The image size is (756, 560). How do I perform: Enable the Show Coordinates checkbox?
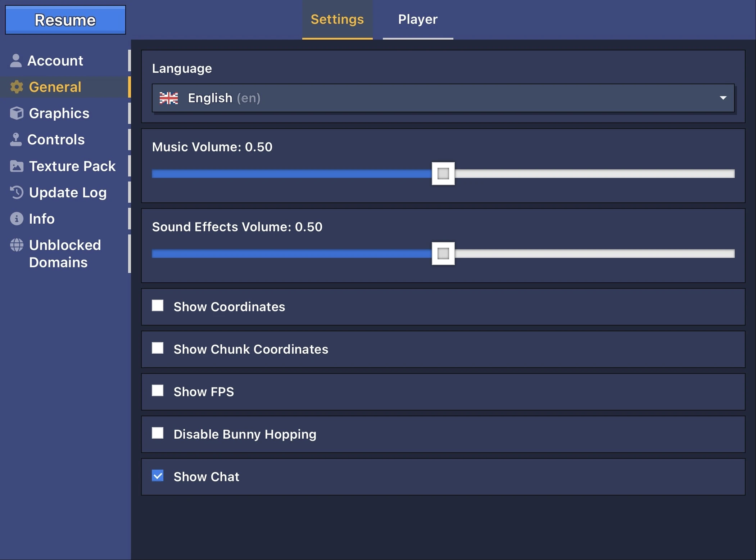(158, 306)
